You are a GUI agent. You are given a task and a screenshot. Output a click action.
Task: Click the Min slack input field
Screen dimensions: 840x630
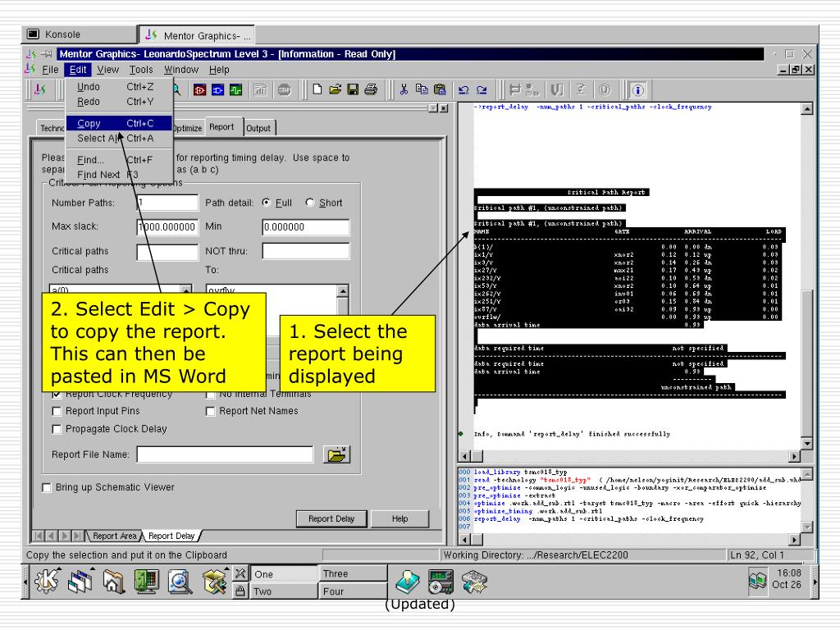306,227
